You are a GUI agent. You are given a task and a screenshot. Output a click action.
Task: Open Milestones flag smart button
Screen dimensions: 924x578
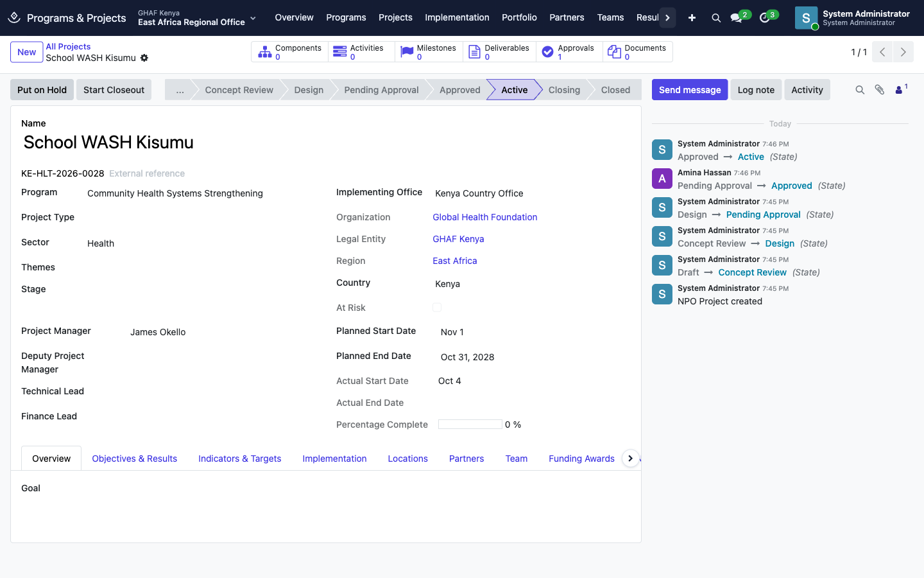tap(429, 52)
